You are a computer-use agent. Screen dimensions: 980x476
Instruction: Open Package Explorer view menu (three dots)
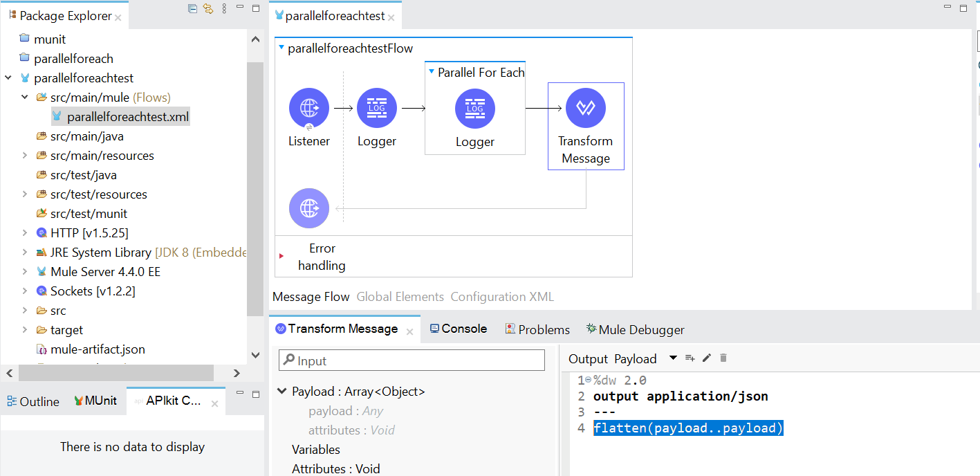(224, 9)
